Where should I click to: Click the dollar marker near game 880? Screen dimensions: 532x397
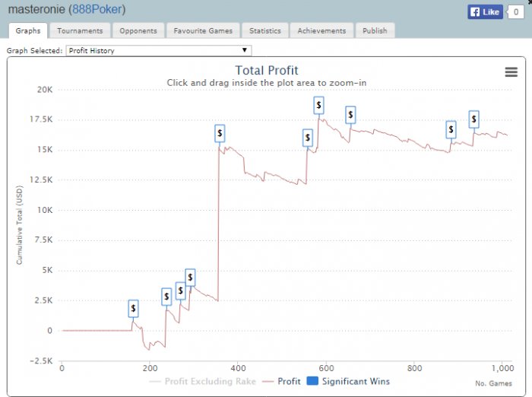(x=451, y=129)
